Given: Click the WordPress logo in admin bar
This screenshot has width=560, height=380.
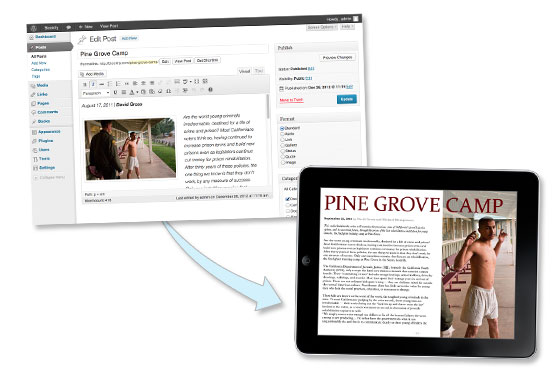Looking at the screenshot, I should click(34, 28).
